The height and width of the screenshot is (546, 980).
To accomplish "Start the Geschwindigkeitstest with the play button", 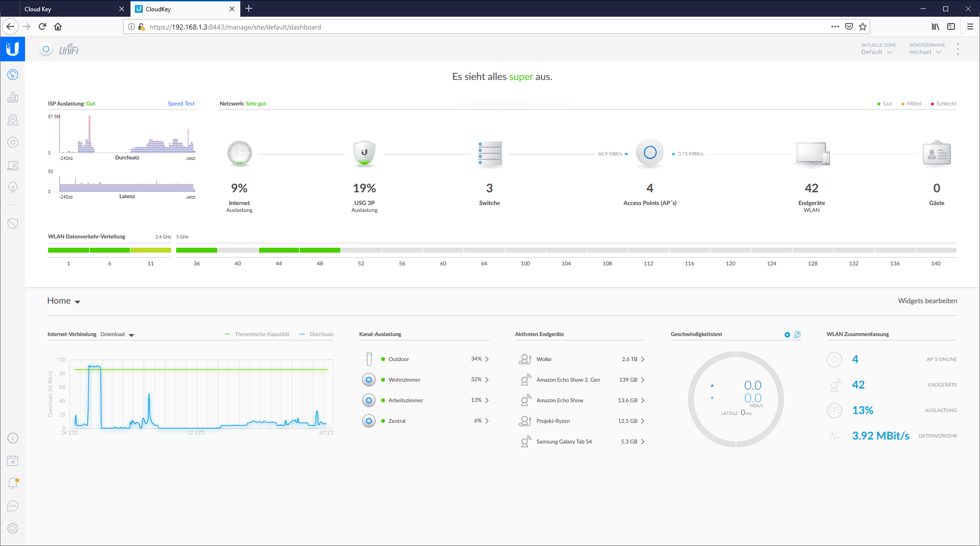I will (788, 335).
